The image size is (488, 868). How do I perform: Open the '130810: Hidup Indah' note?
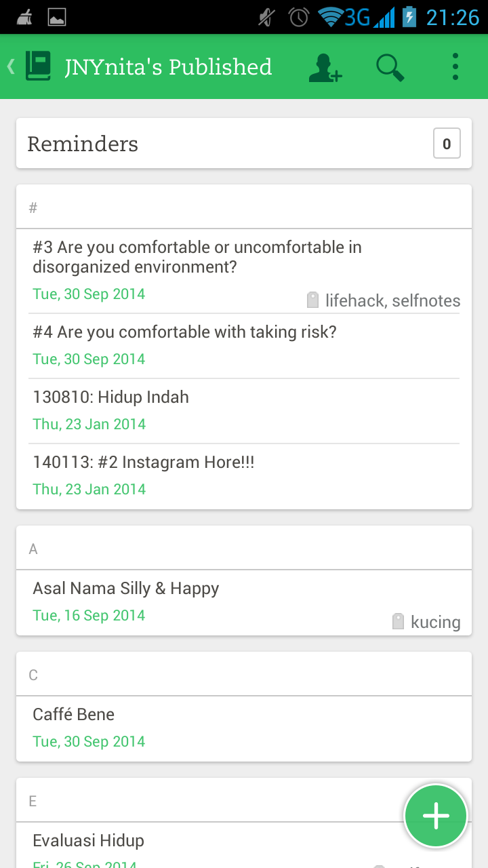point(110,397)
